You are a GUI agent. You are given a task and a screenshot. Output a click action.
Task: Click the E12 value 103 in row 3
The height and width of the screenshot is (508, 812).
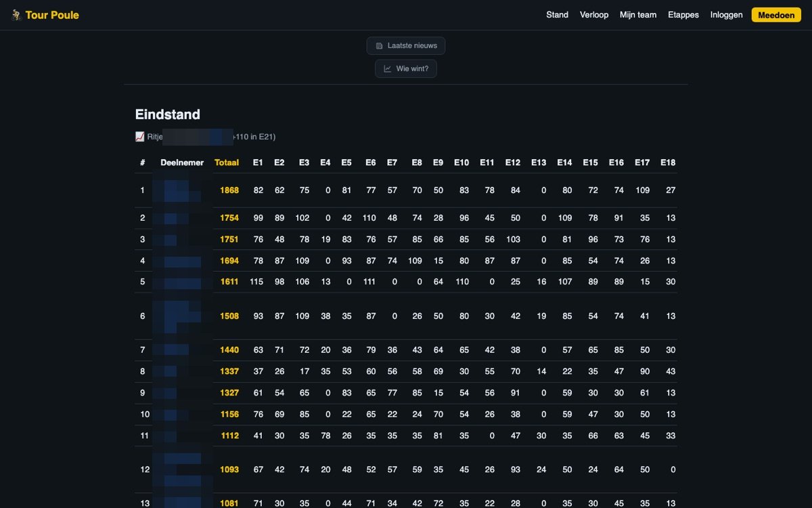(x=513, y=240)
